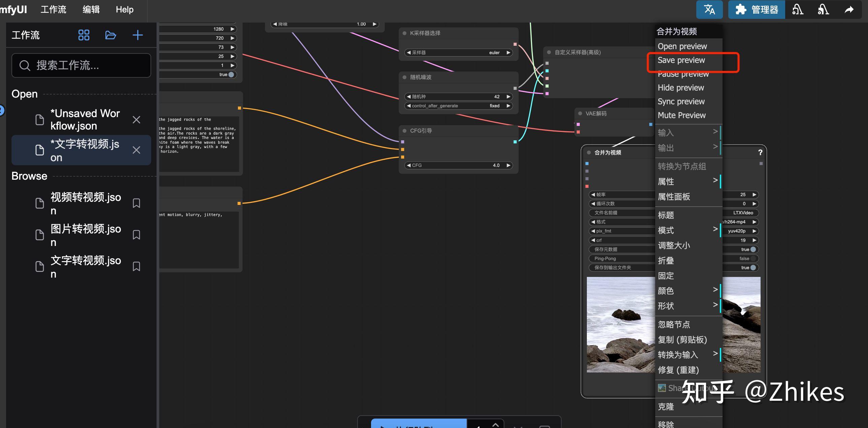Toggle Ping-Pong false switch
Image resolution: width=868 pixels, height=428 pixels.
coord(753,259)
